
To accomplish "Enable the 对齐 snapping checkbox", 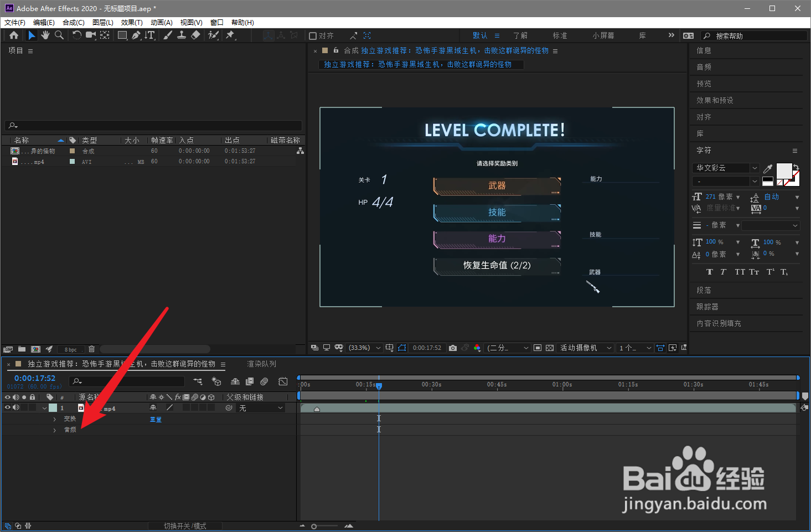I will point(313,35).
